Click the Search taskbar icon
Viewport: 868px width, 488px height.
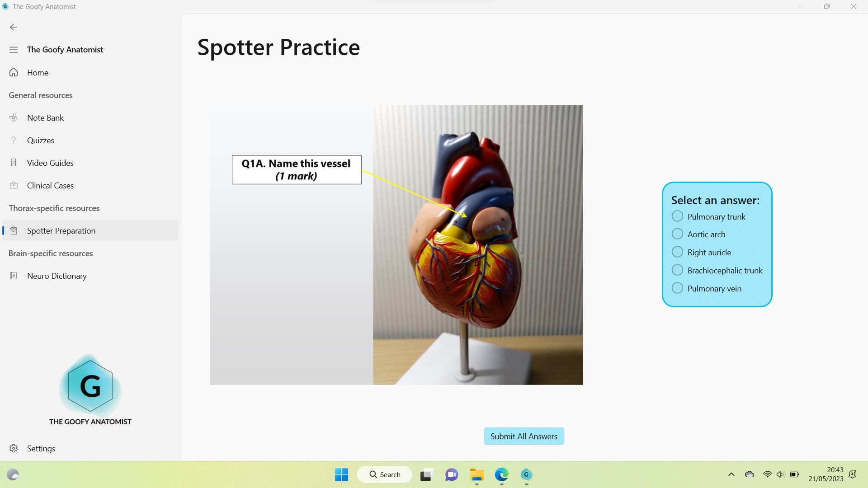coord(385,474)
